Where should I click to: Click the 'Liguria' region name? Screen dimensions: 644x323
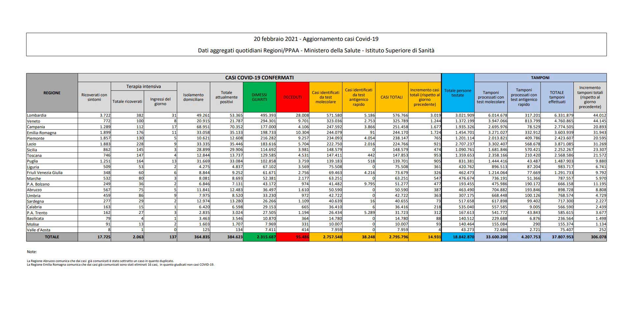(33, 167)
